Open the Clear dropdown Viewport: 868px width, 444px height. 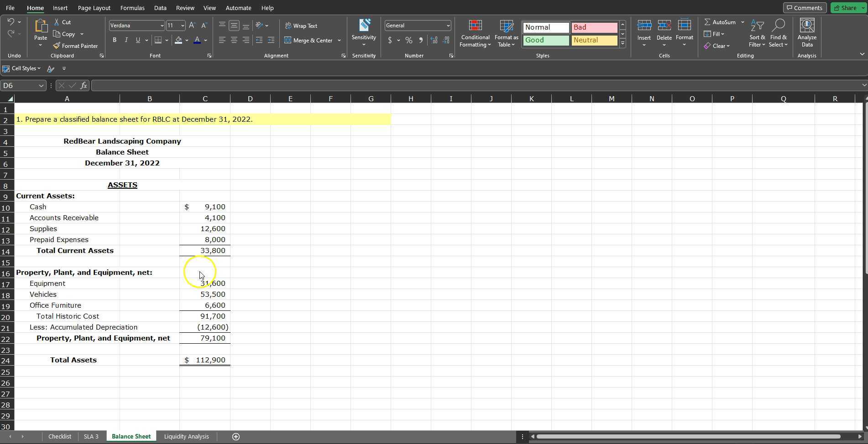tap(716, 46)
